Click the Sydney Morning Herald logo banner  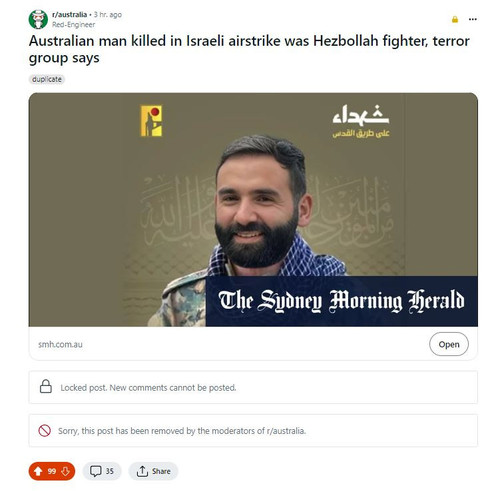tap(342, 301)
